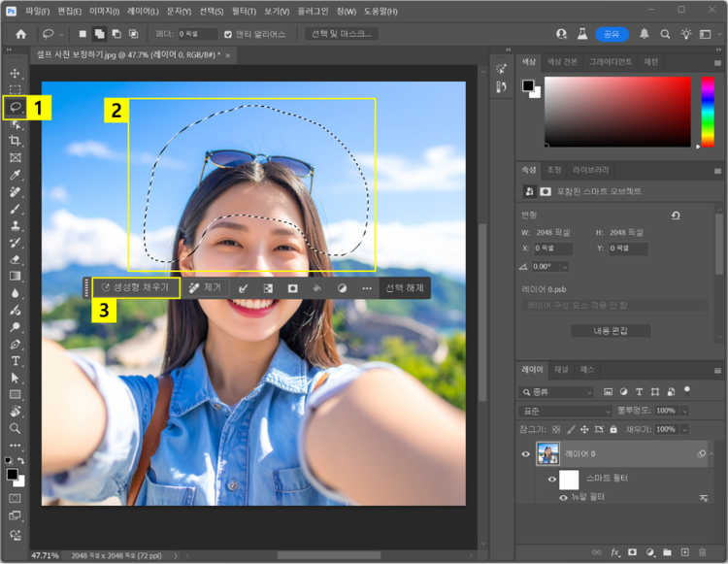Image resolution: width=728 pixels, height=564 pixels.
Task: Select the Lasso tool in the toolbar
Action: click(15, 107)
